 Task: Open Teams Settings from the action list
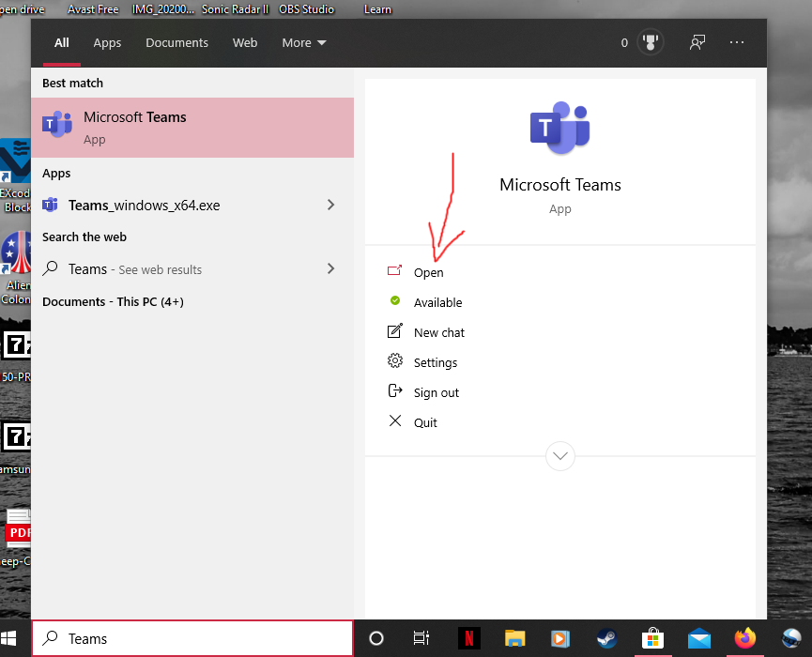(436, 362)
